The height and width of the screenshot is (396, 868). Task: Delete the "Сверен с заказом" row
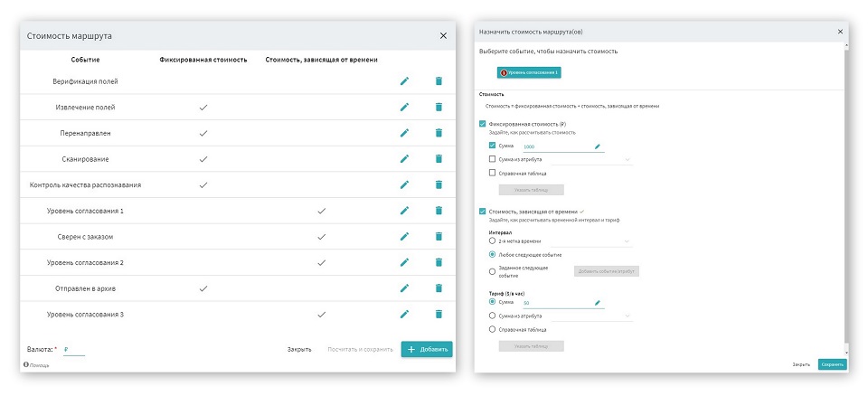pos(439,236)
